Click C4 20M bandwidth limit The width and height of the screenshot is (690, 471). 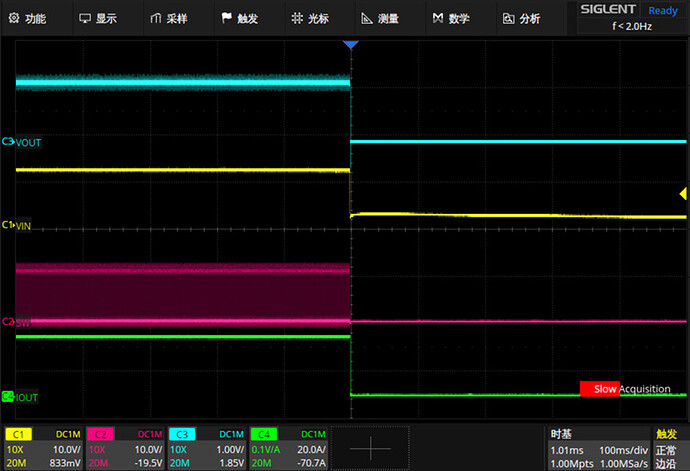coord(261,463)
